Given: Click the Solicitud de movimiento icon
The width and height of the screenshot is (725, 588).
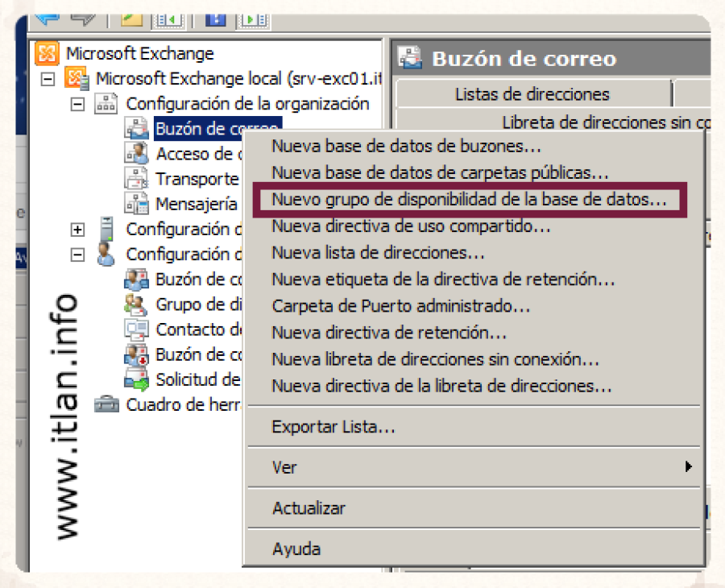Looking at the screenshot, I should 136,379.
